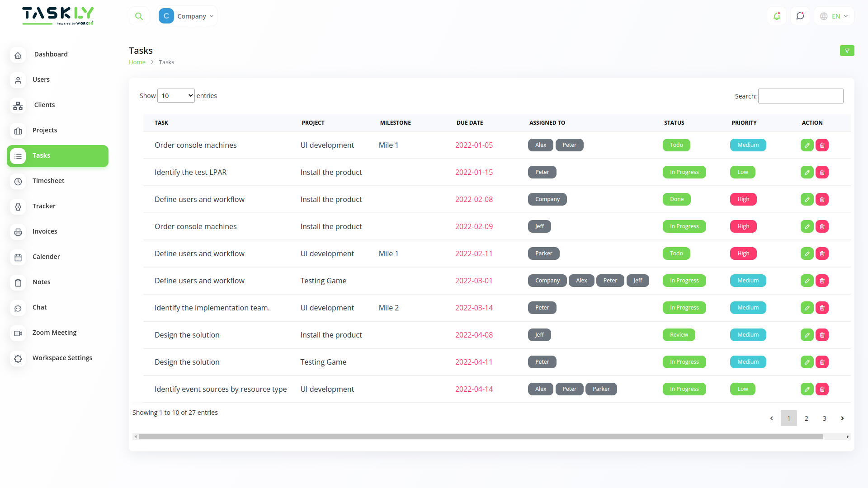Switch to the Notes section

click(x=41, y=282)
